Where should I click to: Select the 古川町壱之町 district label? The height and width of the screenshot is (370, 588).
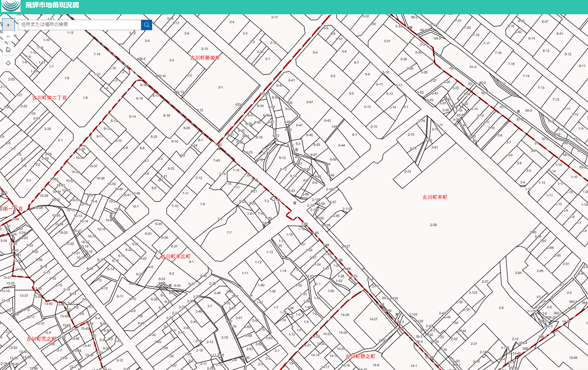(x=360, y=356)
